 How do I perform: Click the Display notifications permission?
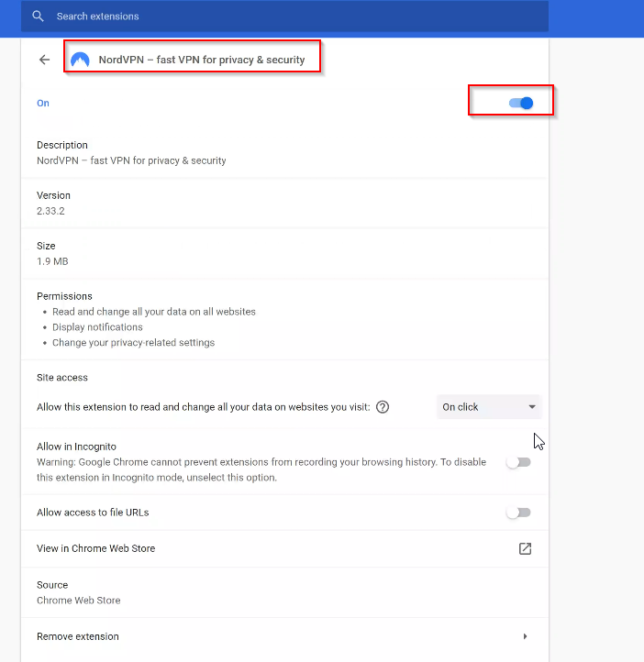point(97,327)
